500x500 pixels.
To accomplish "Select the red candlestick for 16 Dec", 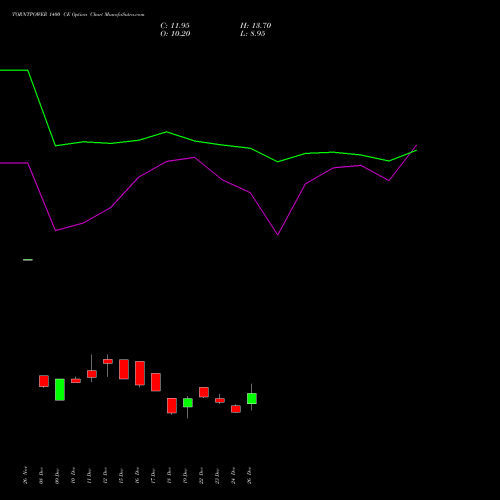I will [140, 373].
